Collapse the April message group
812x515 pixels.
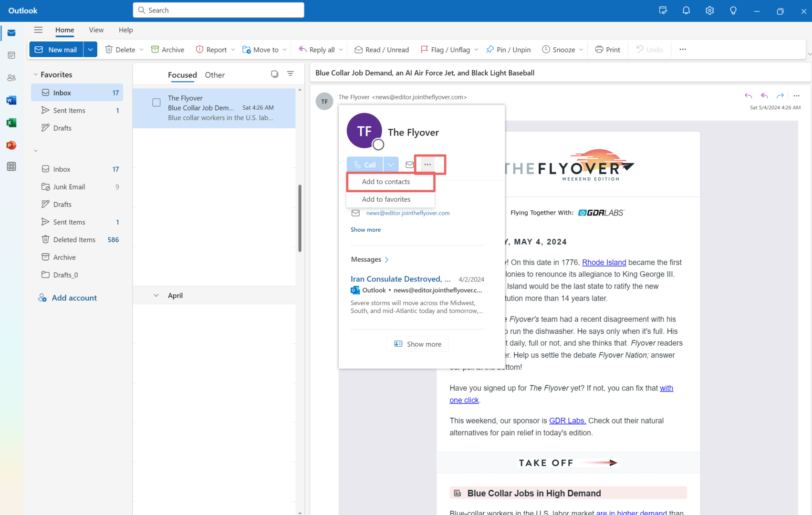coord(156,296)
